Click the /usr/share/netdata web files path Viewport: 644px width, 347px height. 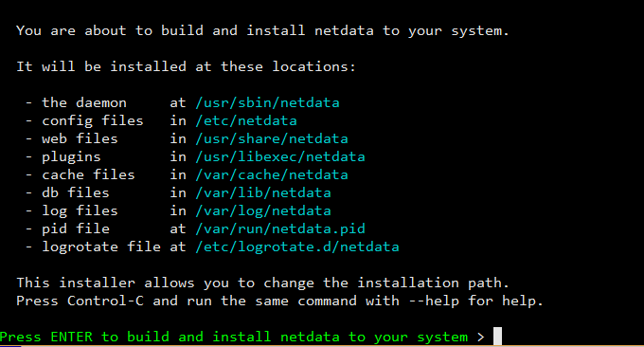click(272, 139)
